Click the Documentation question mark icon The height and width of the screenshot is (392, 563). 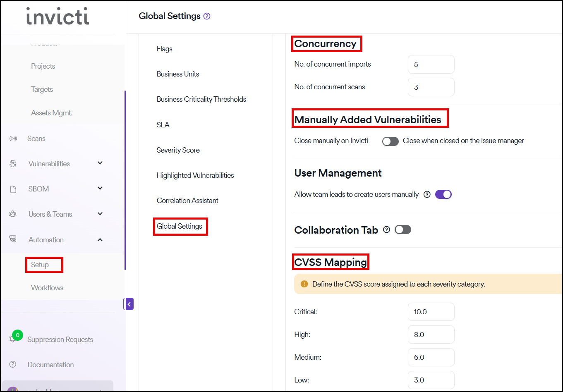pos(13,364)
